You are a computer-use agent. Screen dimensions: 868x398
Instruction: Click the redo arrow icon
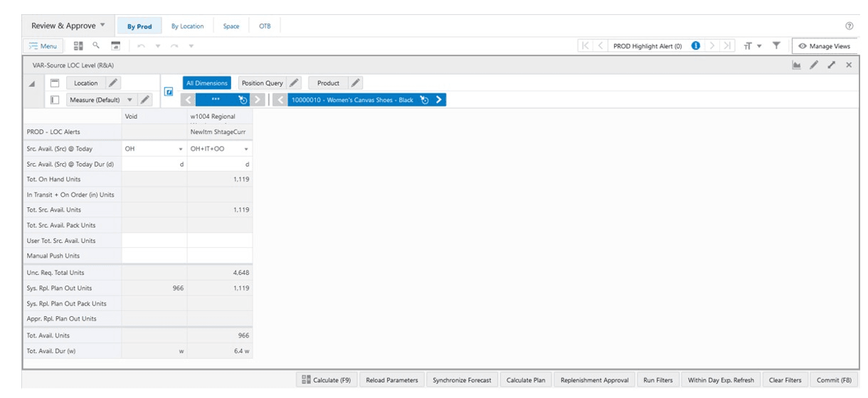pos(176,46)
